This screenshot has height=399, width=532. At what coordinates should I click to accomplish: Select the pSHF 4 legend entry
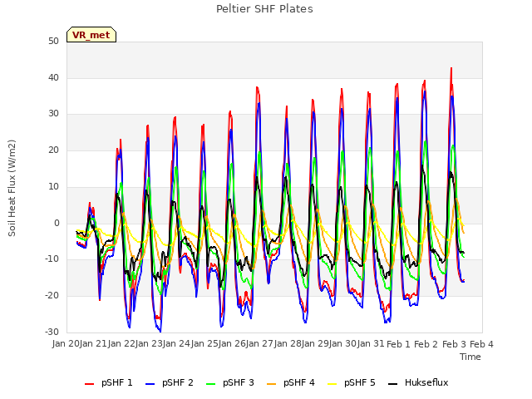tap(291, 382)
